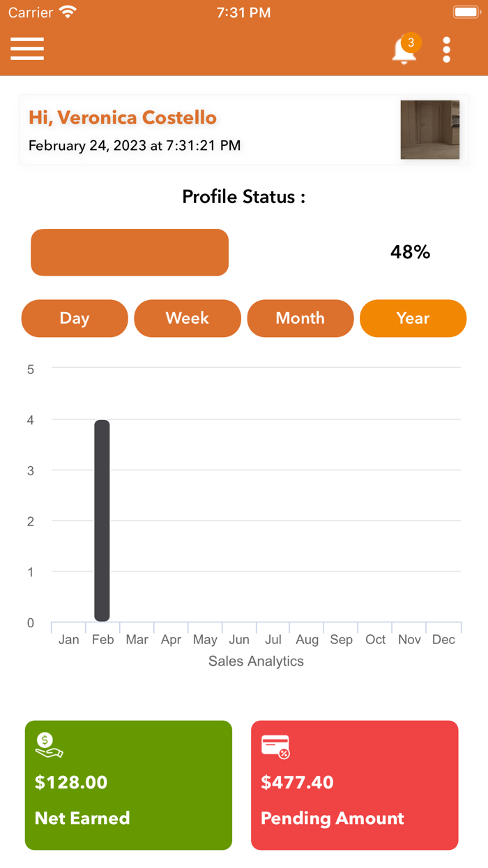This screenshot has height=868, width=488.
Task: Click the 48% profile completion value
Action: coord(410,252)
